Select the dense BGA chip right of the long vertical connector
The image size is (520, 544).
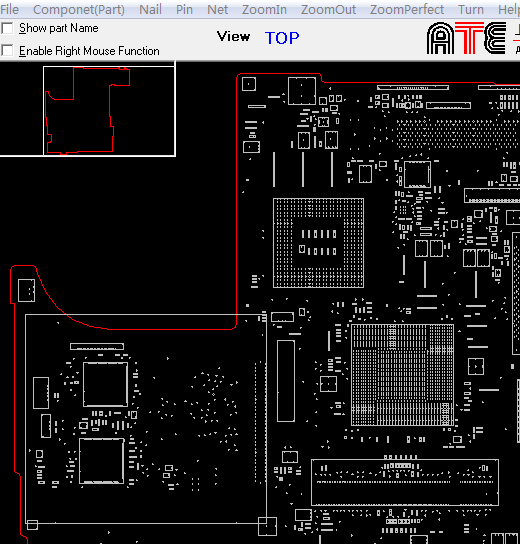[402, 375]
